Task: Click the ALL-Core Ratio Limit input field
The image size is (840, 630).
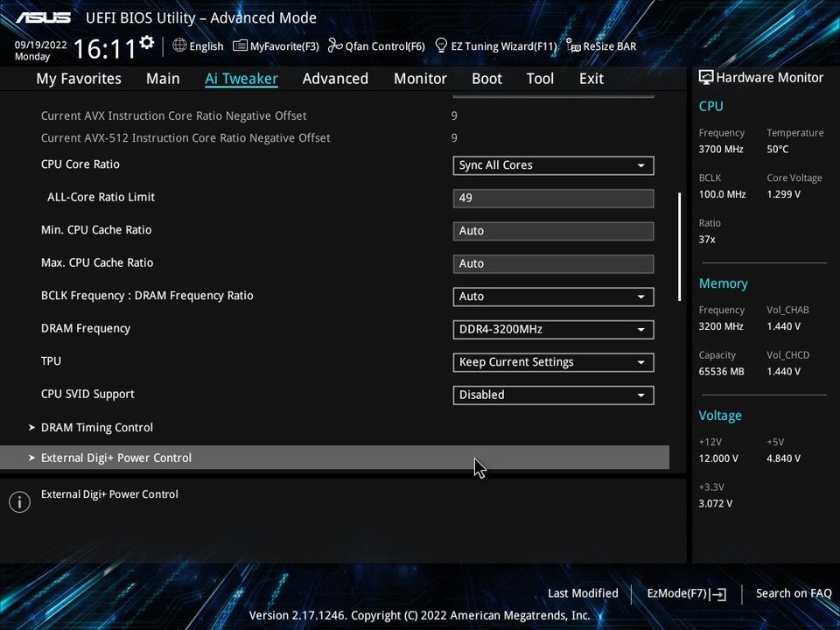Action: point(553,199)
